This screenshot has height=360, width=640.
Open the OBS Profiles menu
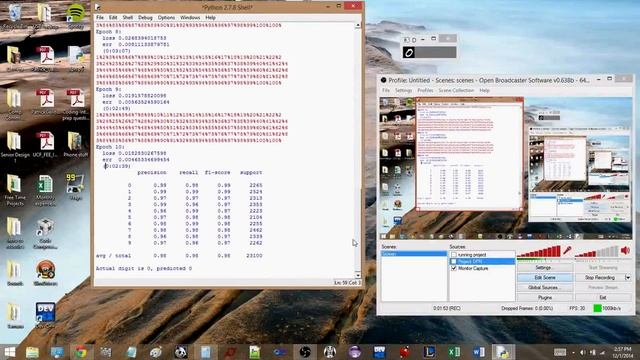pyautogui.click(x=425, y=90)
